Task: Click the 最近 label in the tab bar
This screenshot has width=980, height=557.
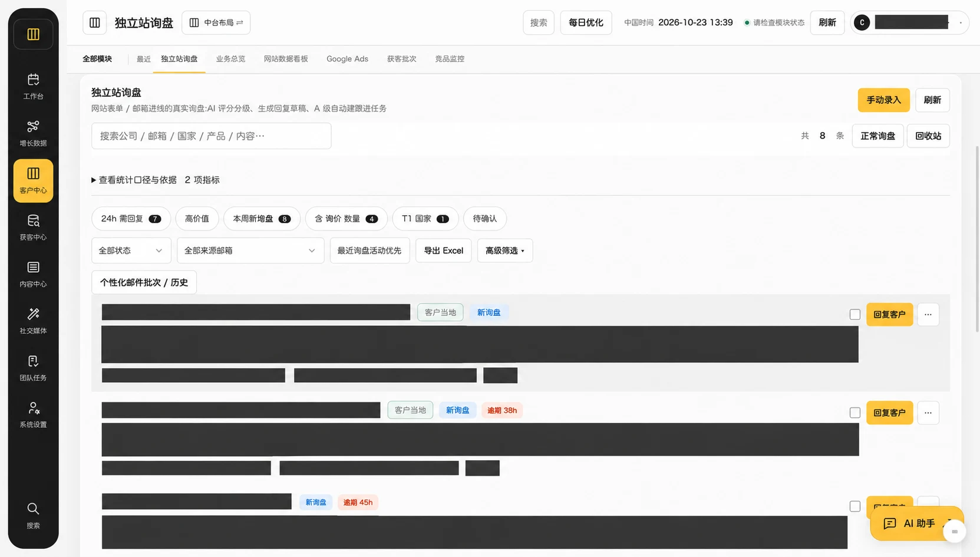Action: click(144, 59)
